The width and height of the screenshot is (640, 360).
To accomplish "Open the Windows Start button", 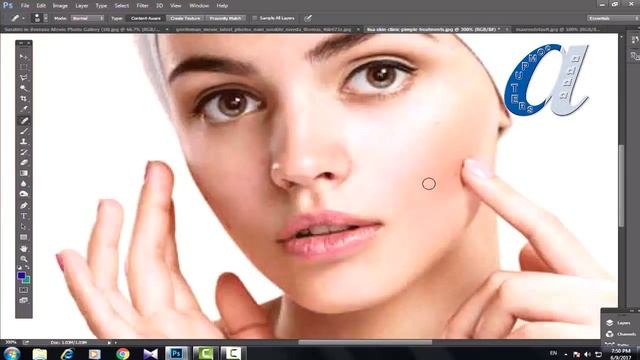I will point(11,353).
